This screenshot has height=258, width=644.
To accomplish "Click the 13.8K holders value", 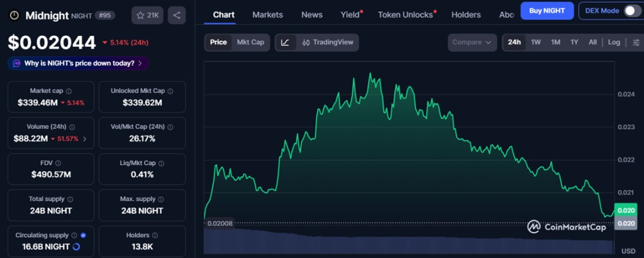I will (x=142, y=247).
